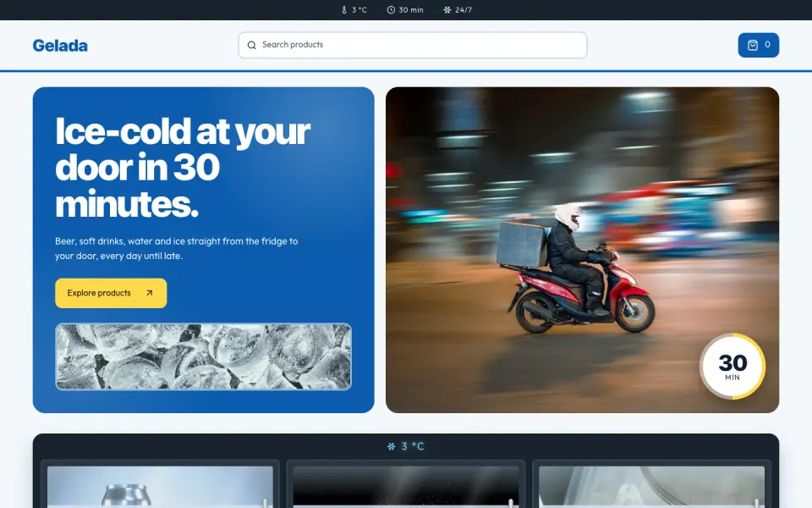
Task: Click the Explore products button
Action: pyautogui.click(x=111, y=293)
